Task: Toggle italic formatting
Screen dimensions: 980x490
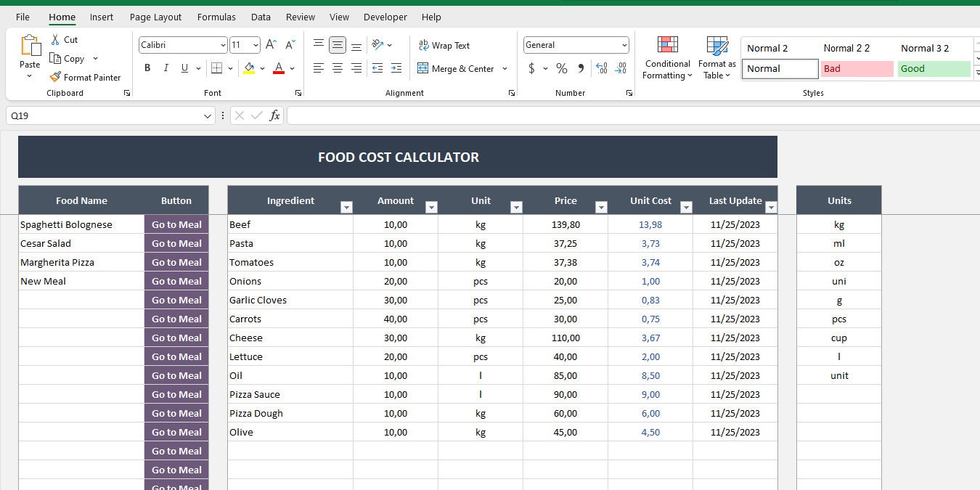Action: [x=166, y=68]
